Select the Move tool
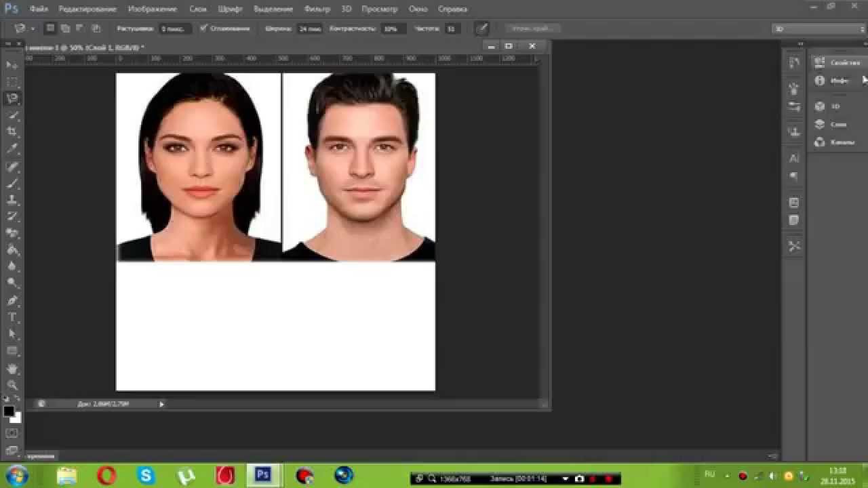868x488 pixels. [x=12, y=65]
